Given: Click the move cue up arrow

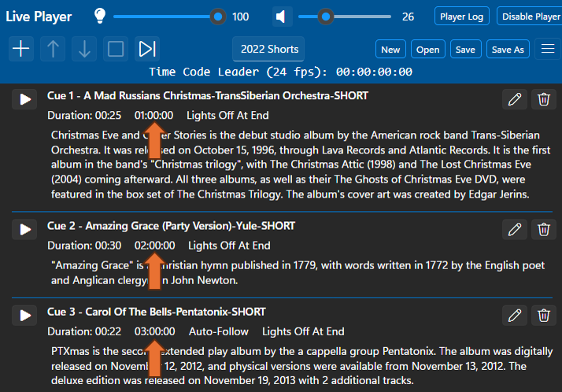Looking at the screenshot, I should tap(53, 49).
